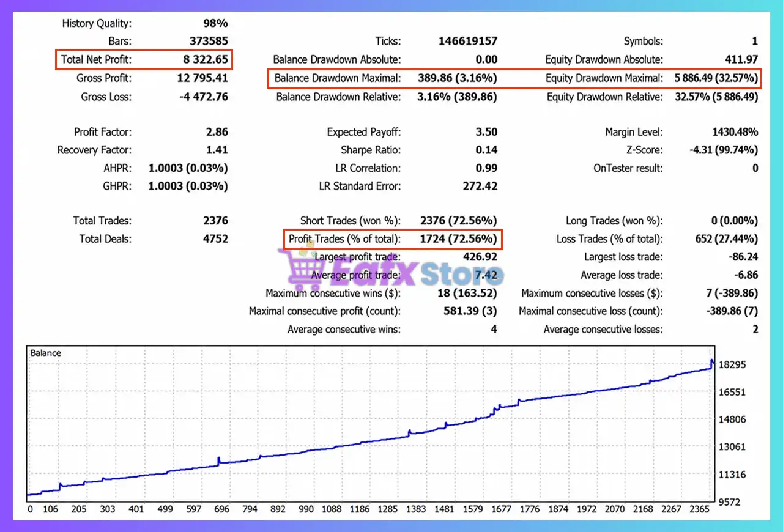The image size is (783, 532).
Task: Select the value 32.57% (5 886.49)
Action: click(716, 97)
